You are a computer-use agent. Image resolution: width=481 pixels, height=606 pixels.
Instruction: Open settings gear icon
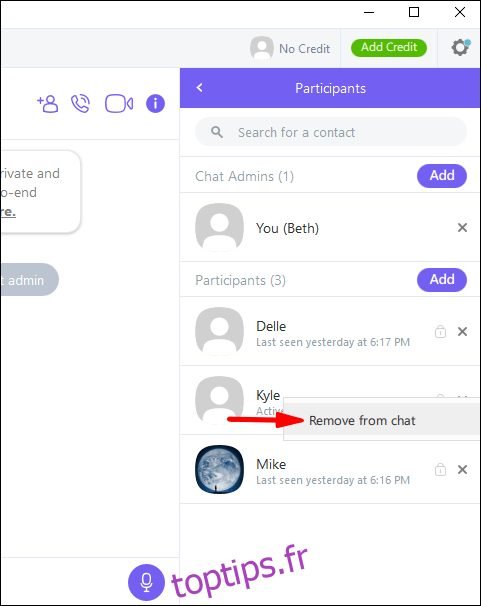tap(460, 48)
